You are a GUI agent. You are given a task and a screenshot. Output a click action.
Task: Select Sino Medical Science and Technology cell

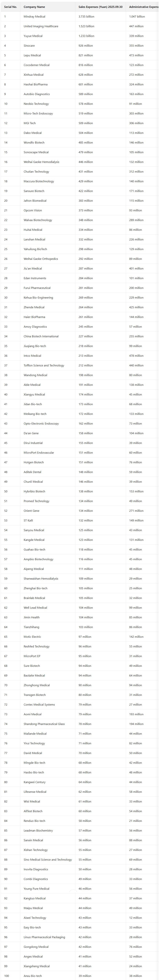47,859
